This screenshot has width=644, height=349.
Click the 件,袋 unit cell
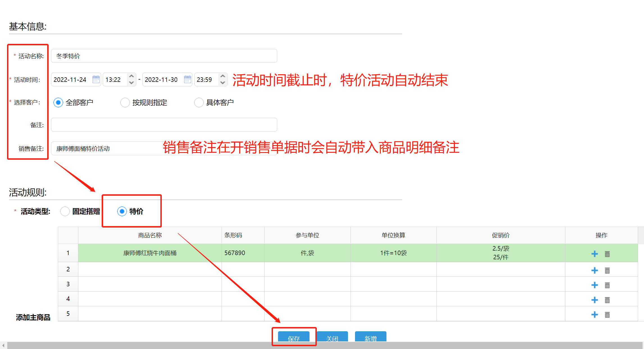(308, 253)
